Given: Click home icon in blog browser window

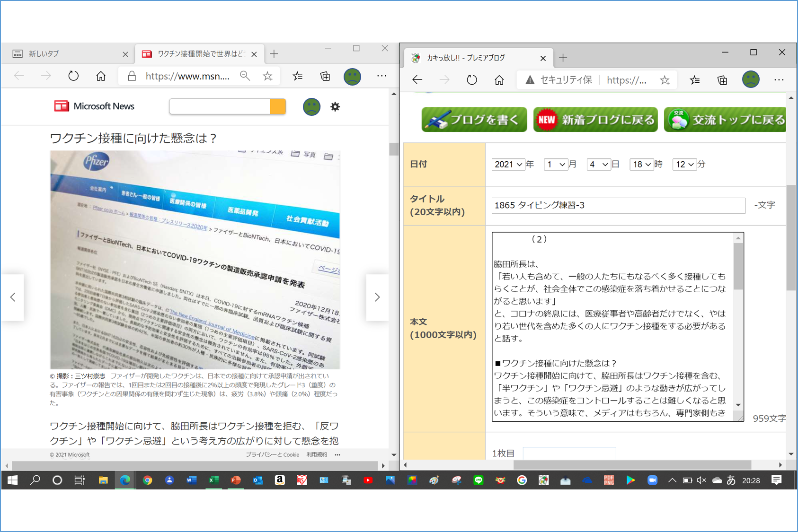Looking at the screenshot, I should [x=499, y=80].
